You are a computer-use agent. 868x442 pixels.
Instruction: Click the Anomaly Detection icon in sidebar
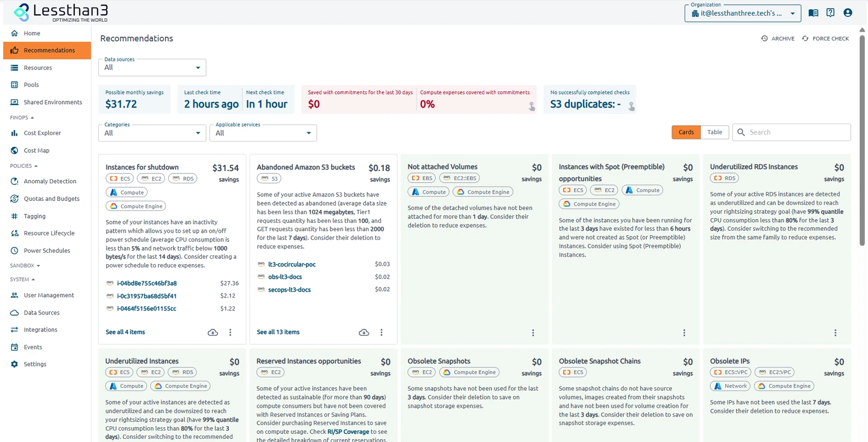(x=15, y=181)
